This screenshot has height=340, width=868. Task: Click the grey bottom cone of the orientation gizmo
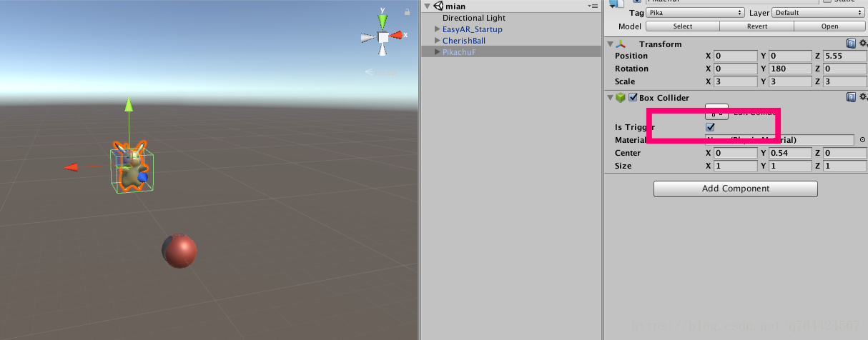pos(383,50)
